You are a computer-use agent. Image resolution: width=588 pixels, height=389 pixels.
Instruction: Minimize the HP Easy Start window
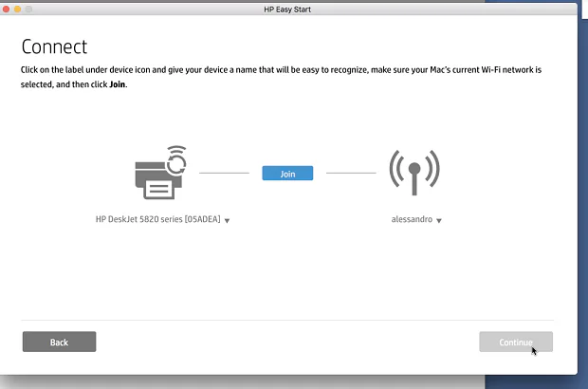point(17,9)
